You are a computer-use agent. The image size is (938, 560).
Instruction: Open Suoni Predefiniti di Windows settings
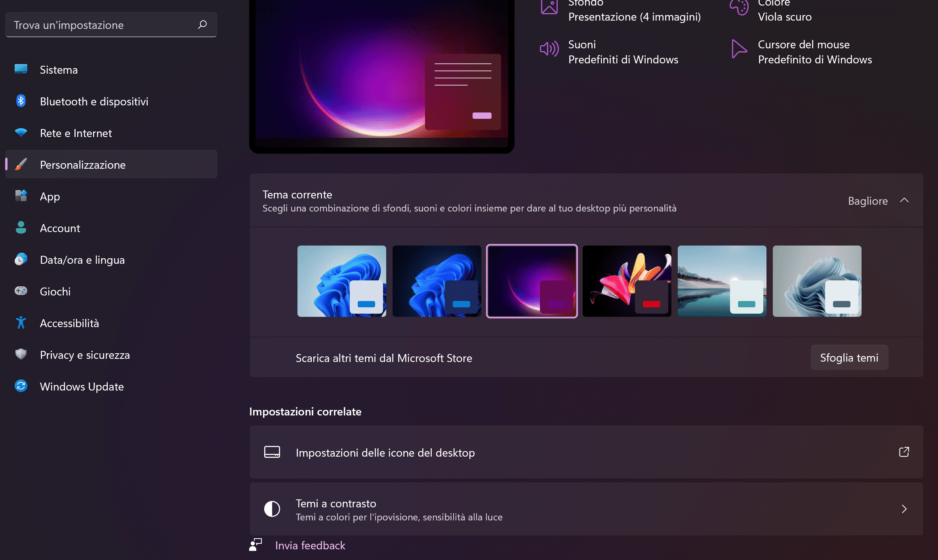[609, 52]
